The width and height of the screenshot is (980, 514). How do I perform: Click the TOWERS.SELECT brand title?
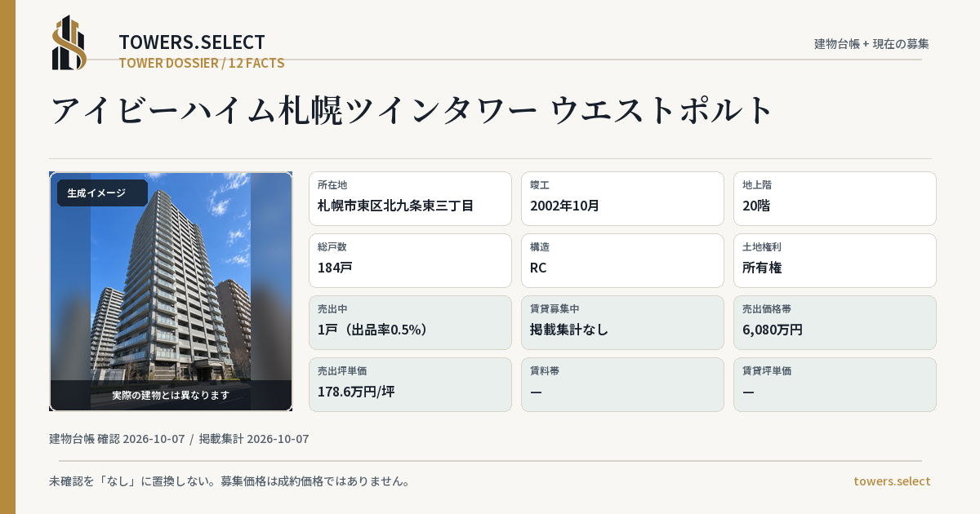click(192, 42)
